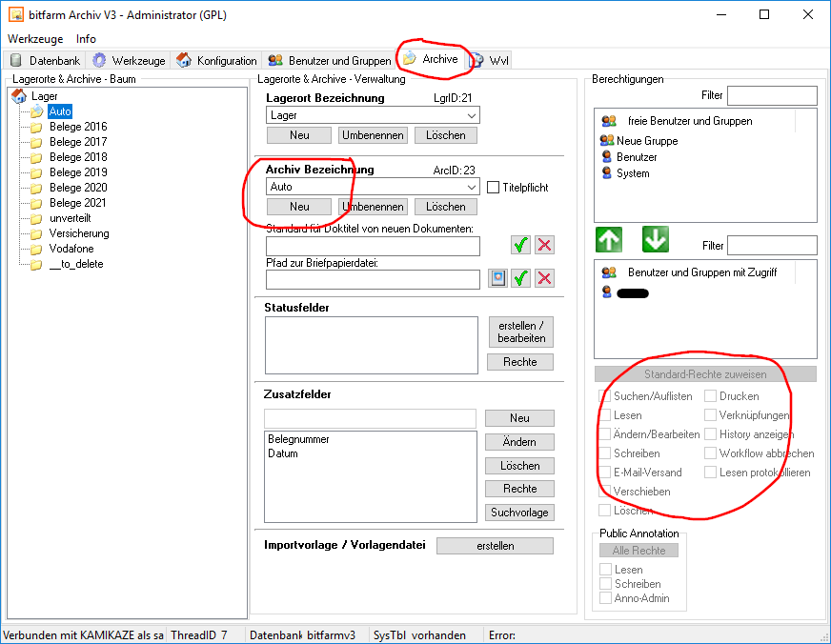Open the Info menu
Screen dimensions: 831x644
coord(86,39)
